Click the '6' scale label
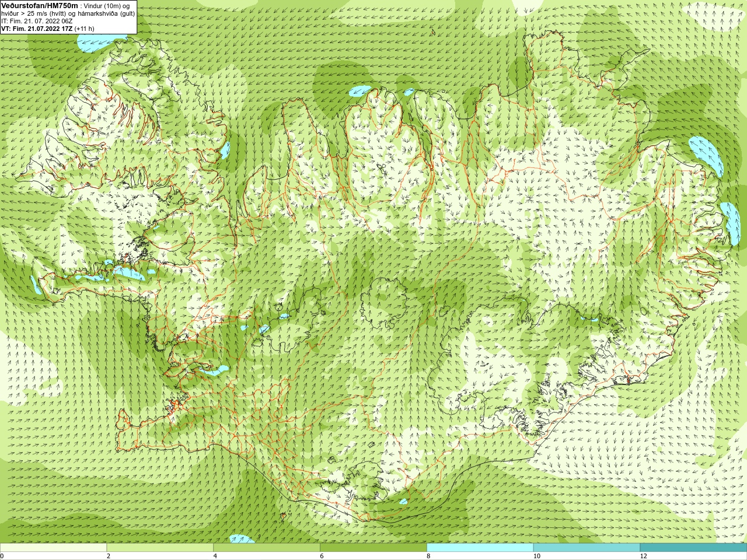The height and width of the screenshot is (560, 747). [322, 556]
